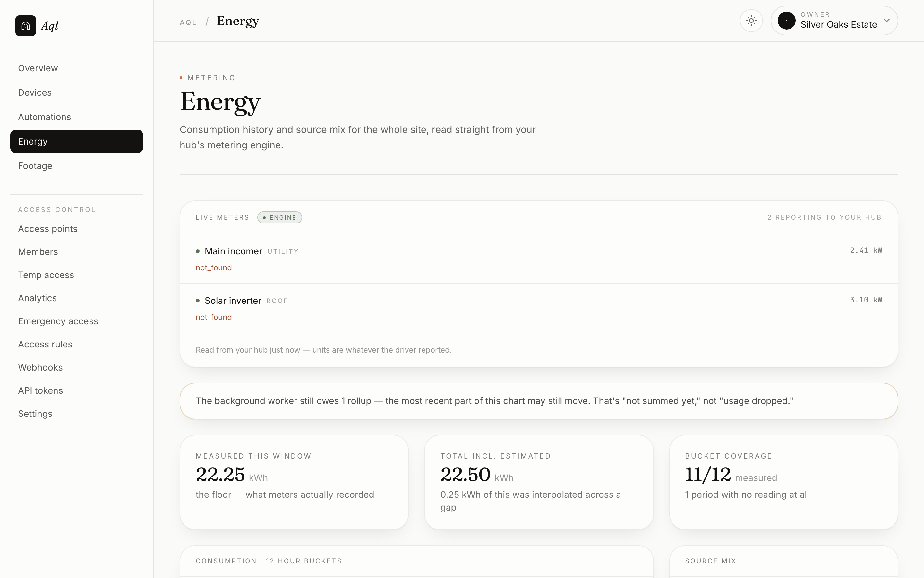Click the green status dot beside Solar inverter

(x=198, y=301)
